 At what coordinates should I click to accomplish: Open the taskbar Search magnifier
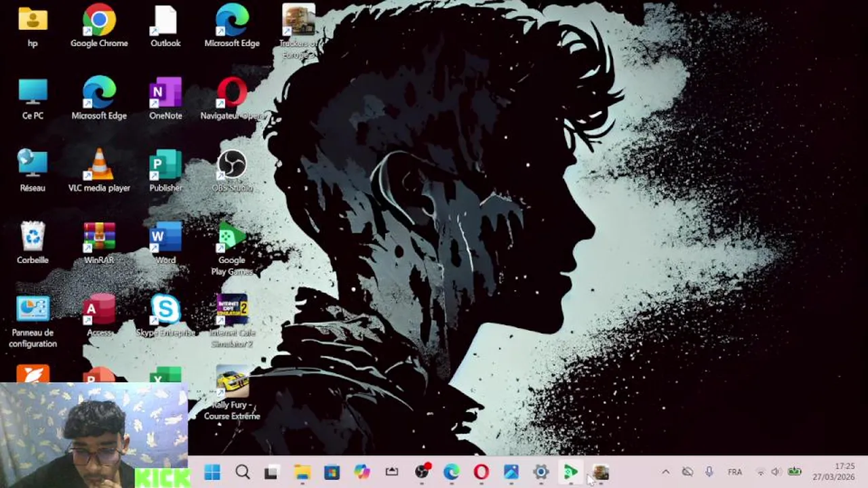pyautogui.click(x=242, y=472)
